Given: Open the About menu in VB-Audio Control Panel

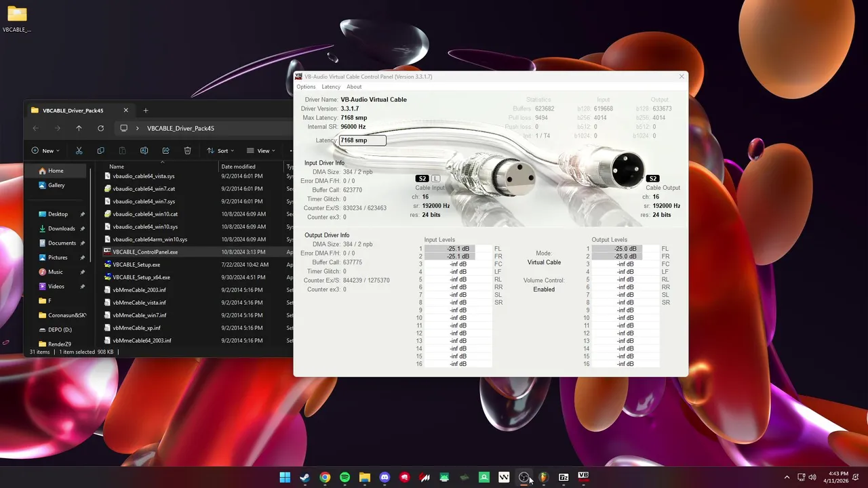Looking at the screenshot, I should tap(354, 87).
